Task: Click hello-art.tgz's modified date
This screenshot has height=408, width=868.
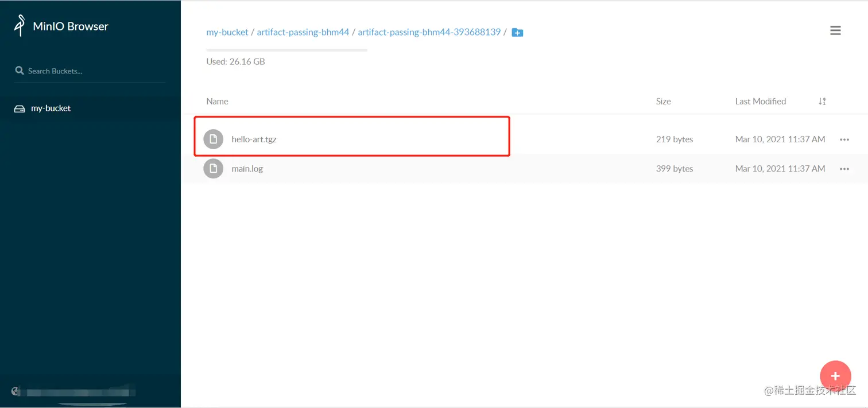Action: pos(780,139)
